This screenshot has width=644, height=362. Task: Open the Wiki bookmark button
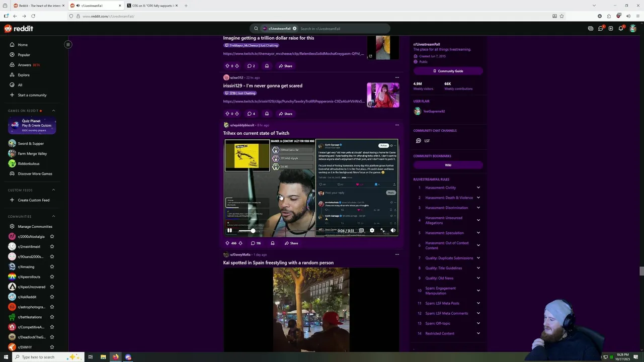[448, 165]
